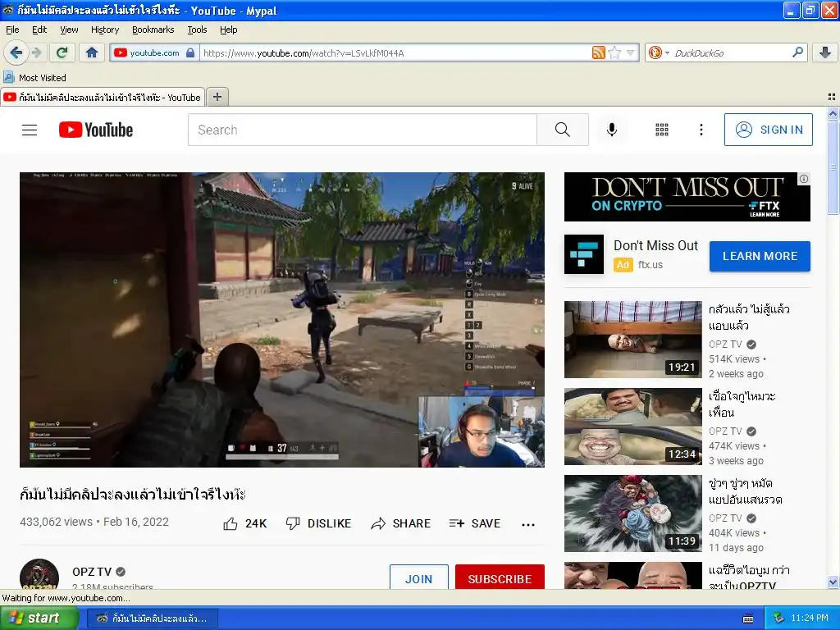
Task: Click the video player
Action: (x=282, y=320)
